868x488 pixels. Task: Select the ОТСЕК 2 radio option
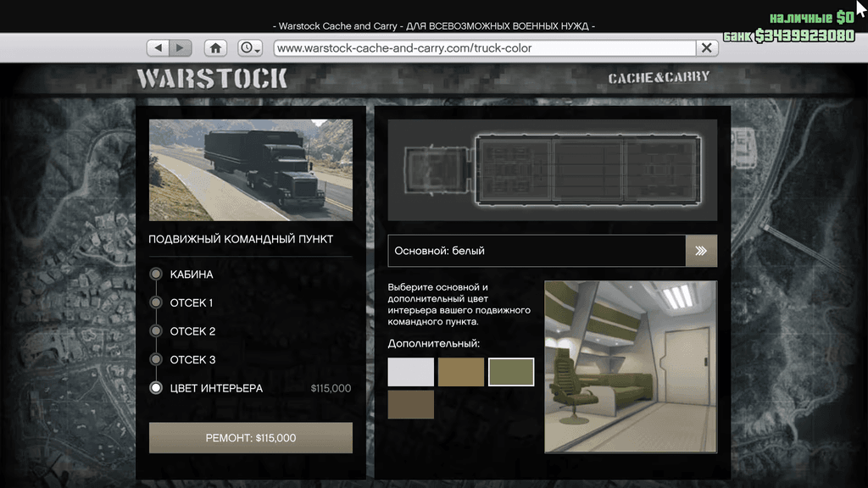coord(156,331)
